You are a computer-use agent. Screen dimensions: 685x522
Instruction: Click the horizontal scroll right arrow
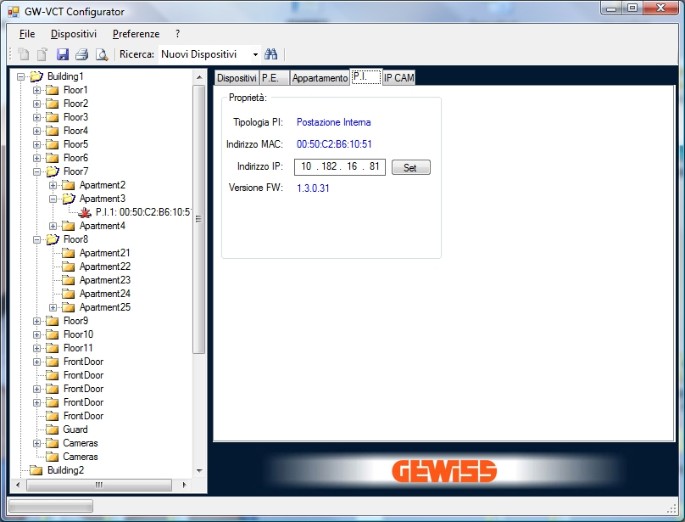(x=184, y=485)
